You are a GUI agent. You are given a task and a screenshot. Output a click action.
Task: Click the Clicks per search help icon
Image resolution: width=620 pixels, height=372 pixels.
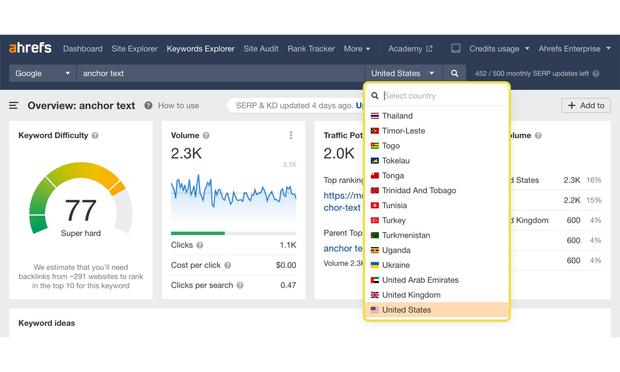(x=240, y=285)
